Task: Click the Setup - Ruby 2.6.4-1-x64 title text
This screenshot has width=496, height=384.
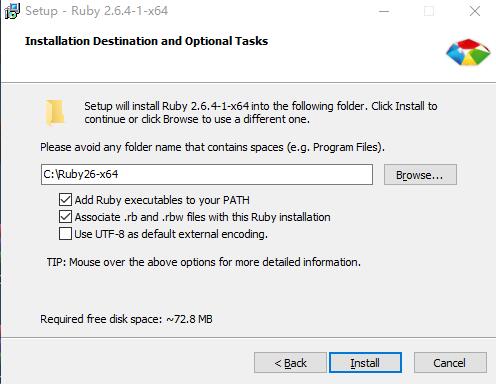Action: (97, 11)
